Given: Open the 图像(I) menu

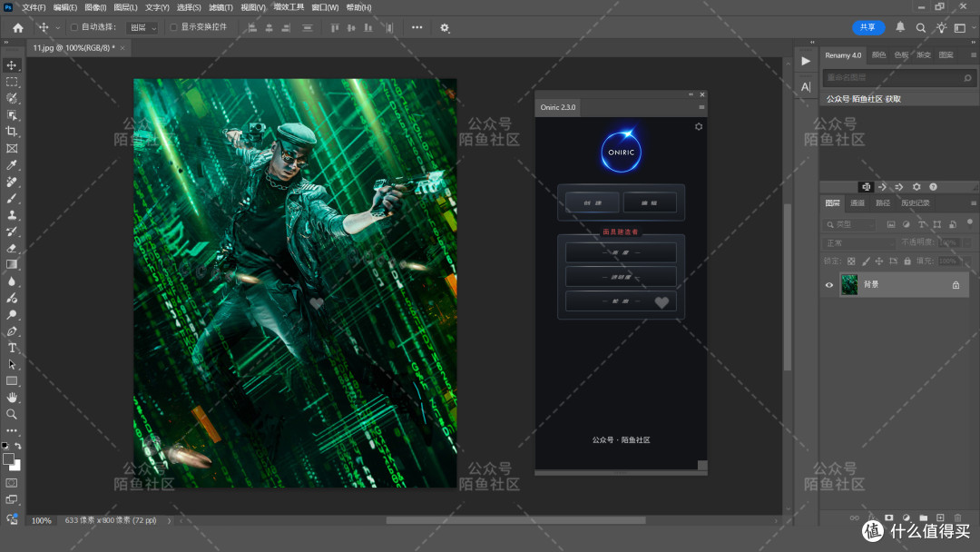Looking at the screenshot, I should pos(95,7).
